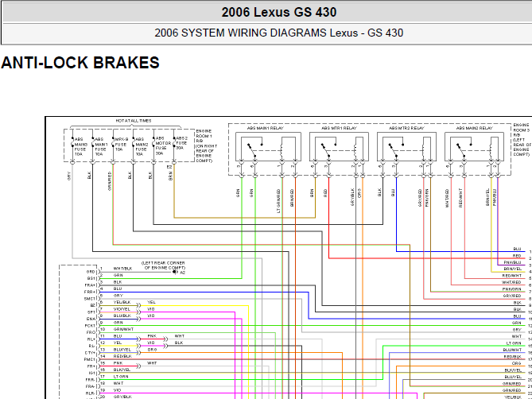Click the 'ANTI-LOCK BRAKES' section title
The width and height of the screenshot is (532, 399).
(80, 63)
